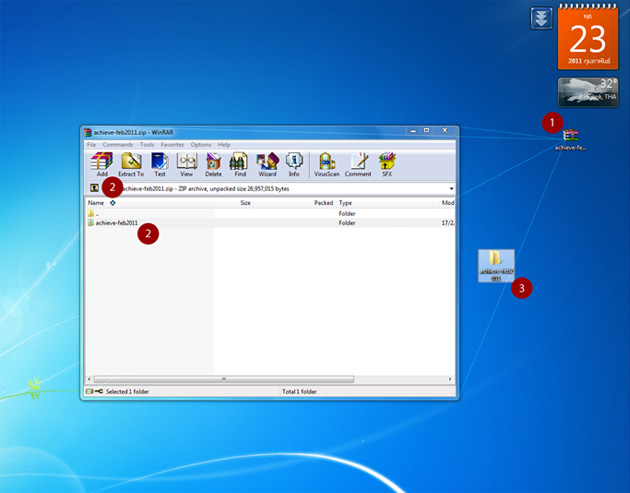Click the "Selected 1 folder" status text
This screenshot has height=493, width=630.
[127, 391]
